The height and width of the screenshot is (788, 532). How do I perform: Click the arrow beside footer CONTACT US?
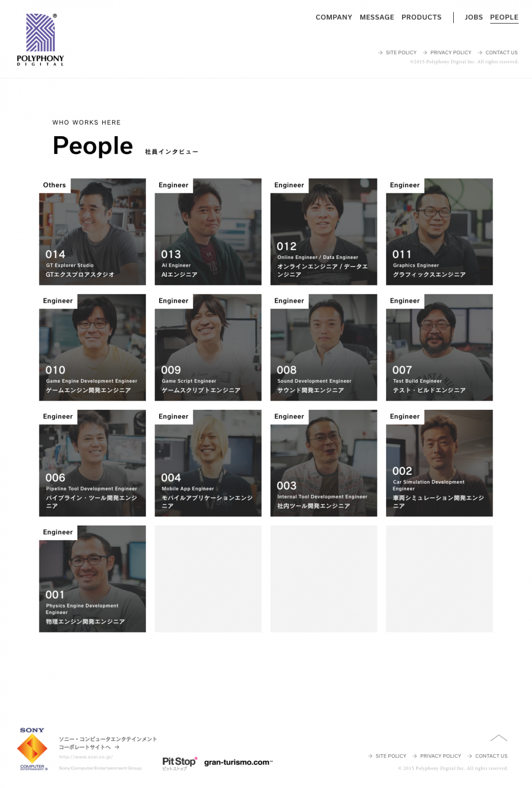tap(470, 756)
